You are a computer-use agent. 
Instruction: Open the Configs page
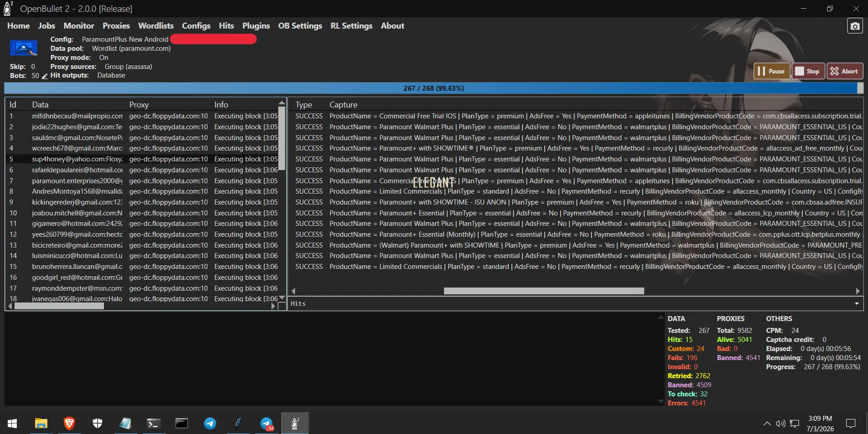pyautogui.click(x=196, y=26)
